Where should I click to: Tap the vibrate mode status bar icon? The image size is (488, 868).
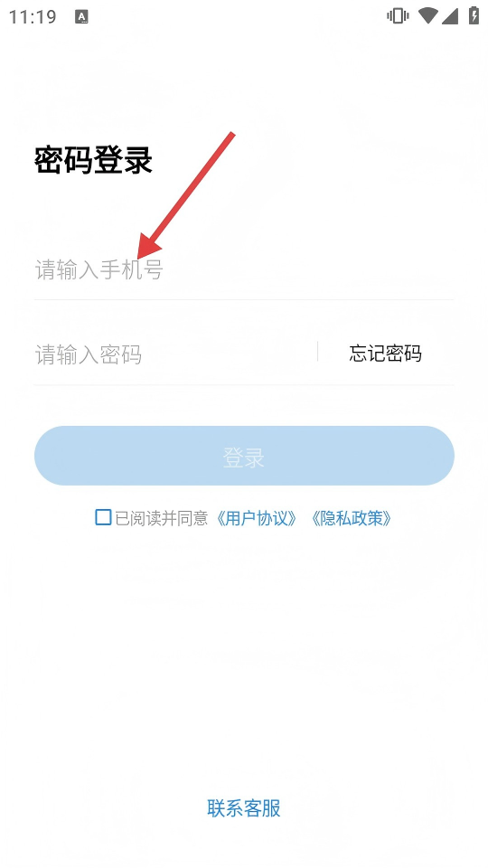[398, 16]
